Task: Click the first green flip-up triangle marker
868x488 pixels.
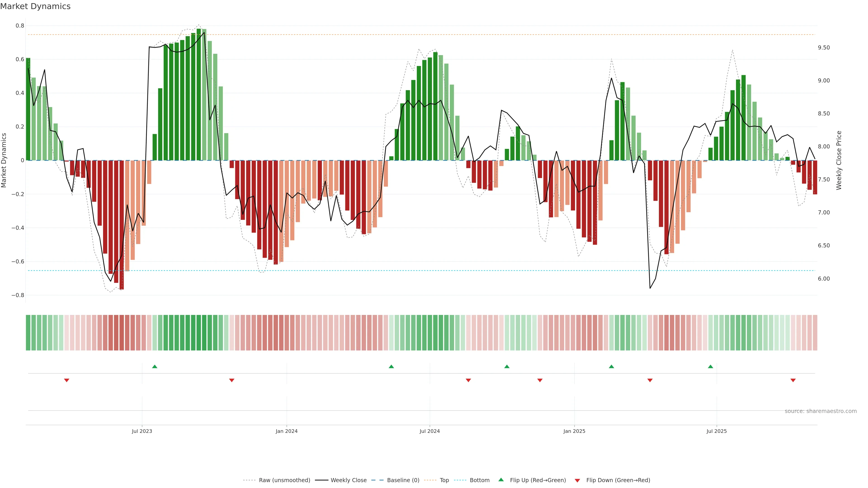Action: tap(155, 366)
